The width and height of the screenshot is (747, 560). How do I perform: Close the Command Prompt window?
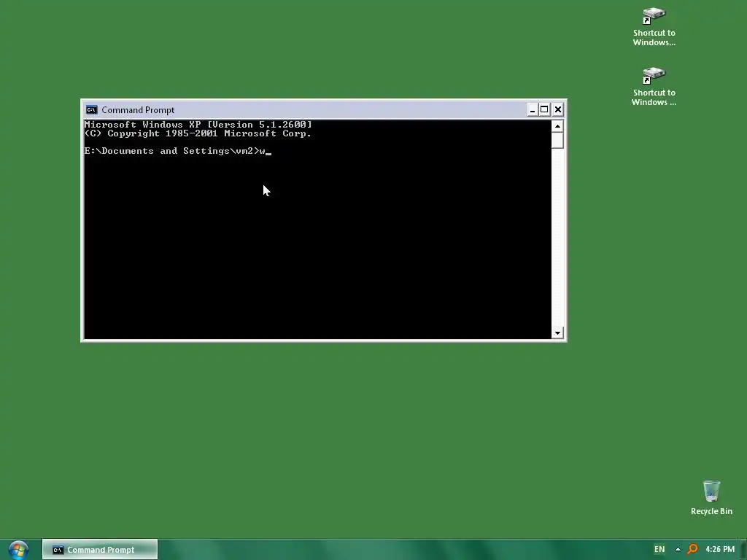pyautogui.click(x=558, y=110)
